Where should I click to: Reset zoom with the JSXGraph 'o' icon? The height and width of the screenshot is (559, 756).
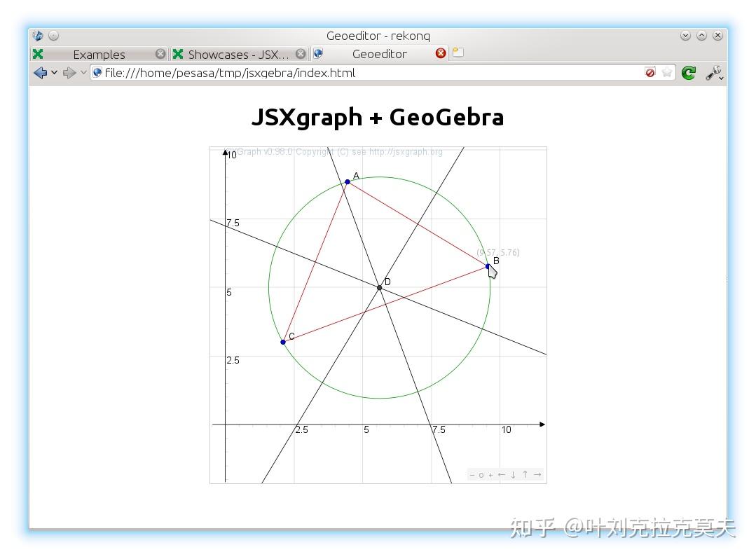pyautogui.click(x=481, y=475)
